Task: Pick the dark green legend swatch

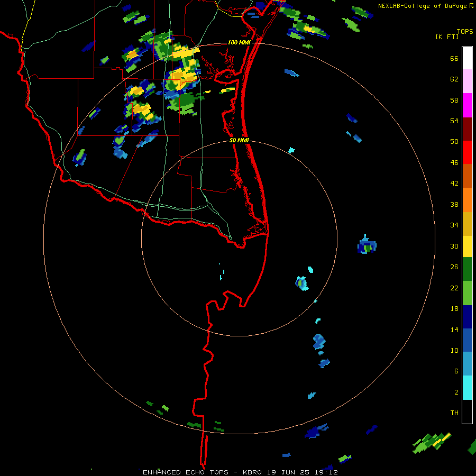Action: pos(467,269)
